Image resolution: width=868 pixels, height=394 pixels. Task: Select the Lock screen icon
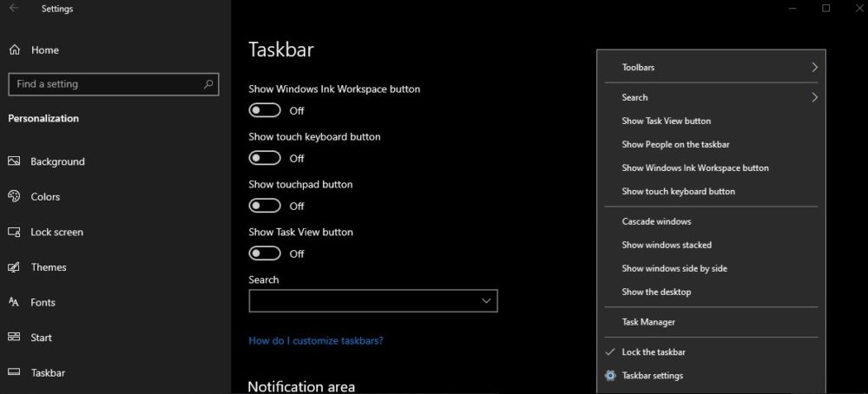[14, 232]
